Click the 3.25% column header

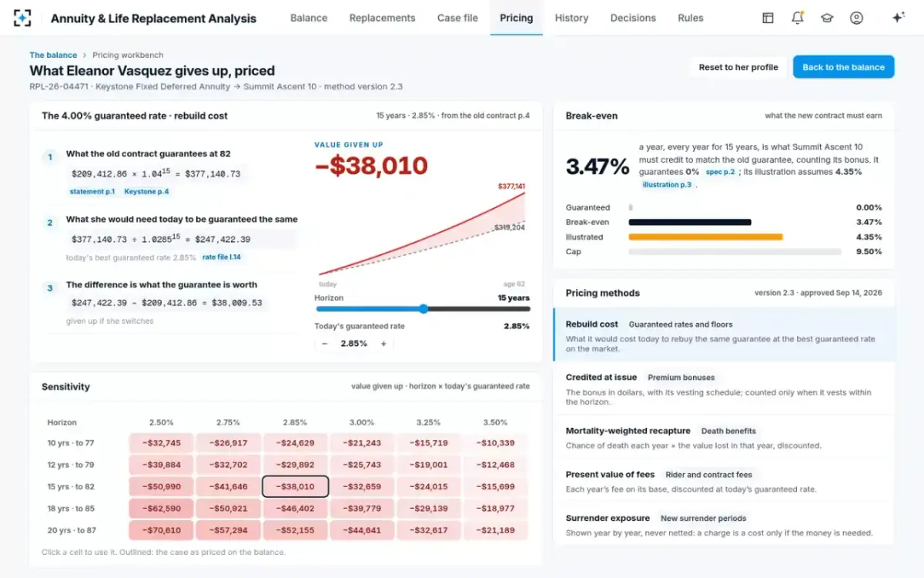coord(428,422)
